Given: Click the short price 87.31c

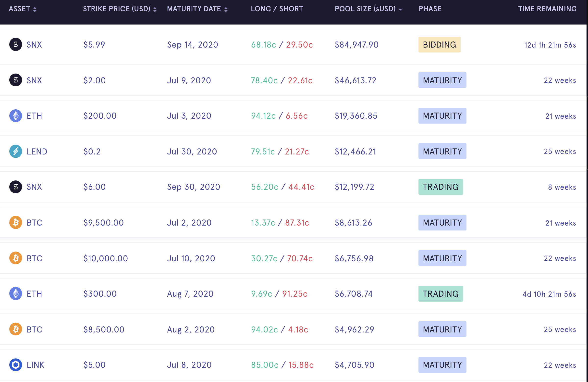Looking at the screenshot, I should (x=297, y=223).
